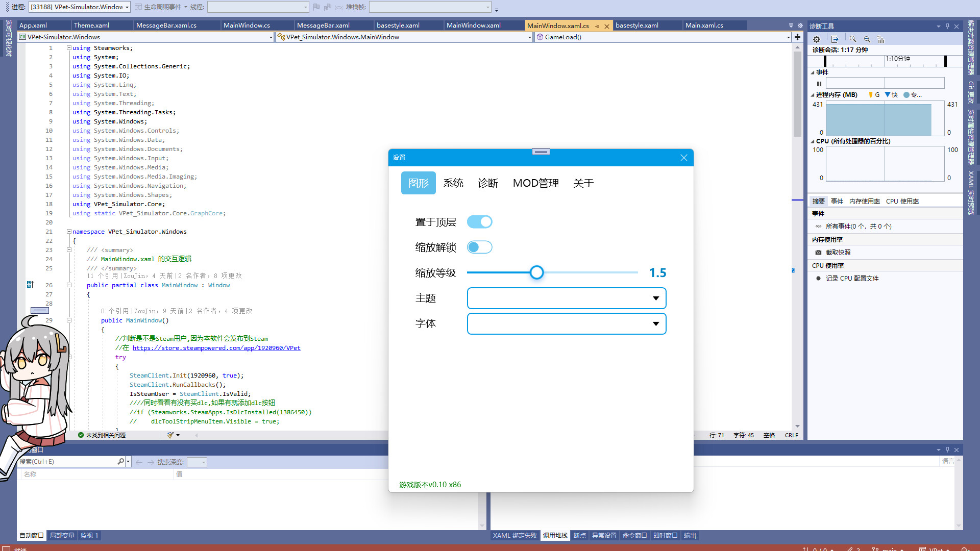Open the MainWindow type navigation dropdown
980x551 pixels.
(x=404, y=37)
